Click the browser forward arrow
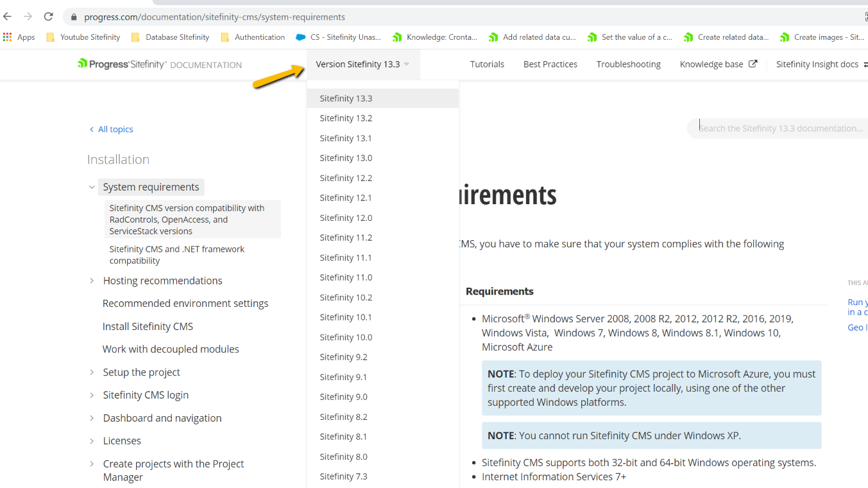 tap(28, 17)
